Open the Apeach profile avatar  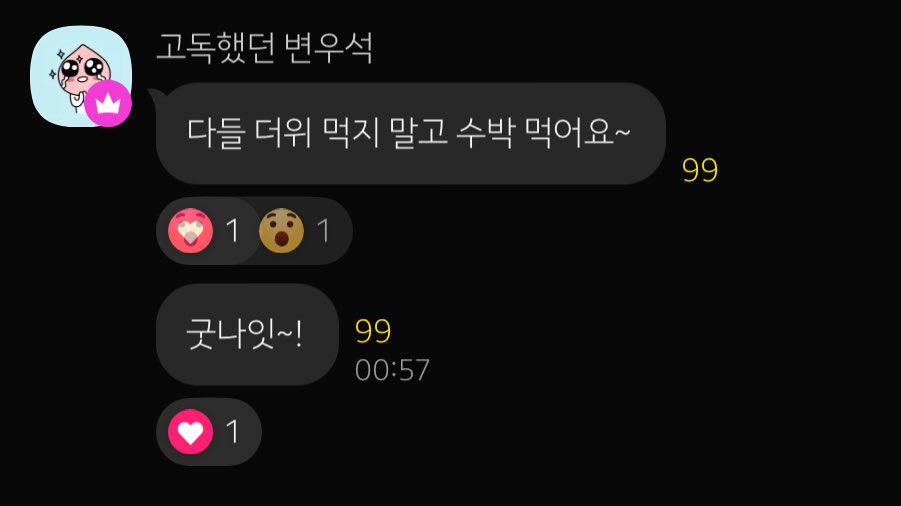tap(81, 76)
